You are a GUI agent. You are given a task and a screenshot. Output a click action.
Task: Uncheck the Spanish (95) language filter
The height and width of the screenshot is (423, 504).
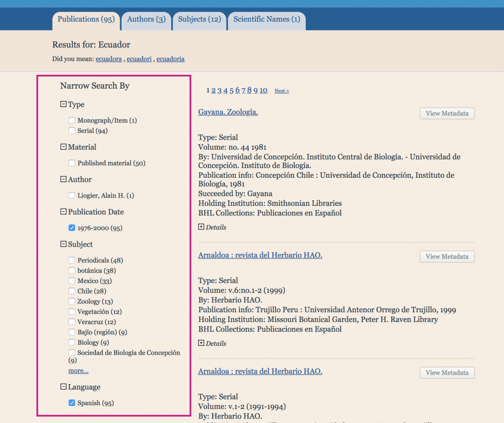click(71, 403)
